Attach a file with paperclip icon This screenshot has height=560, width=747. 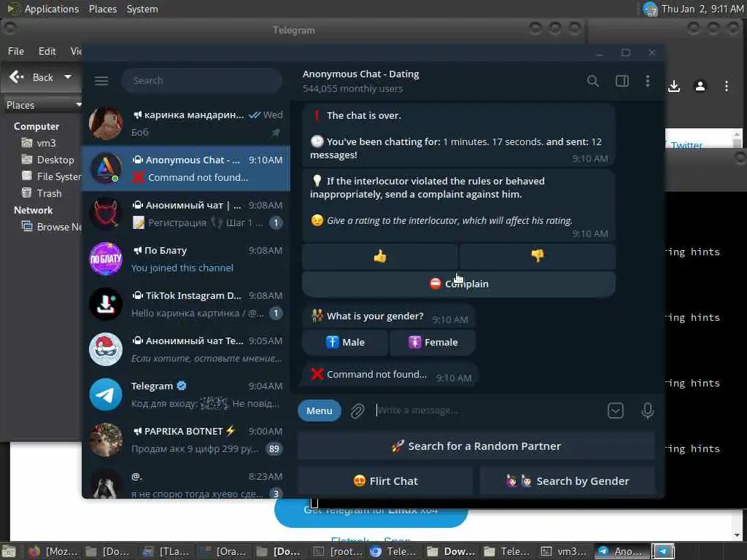[x=357, y=411]
